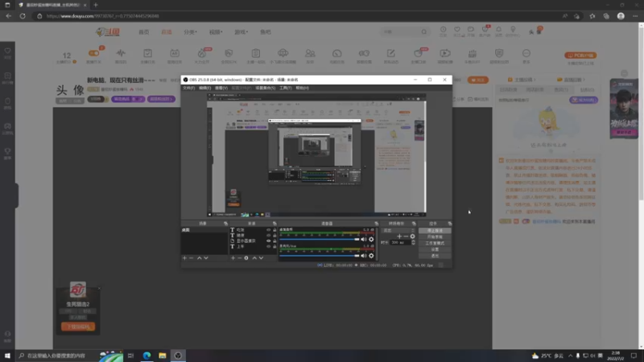Screen dimensions: 644x362
Task: Mute the 桌面音频 desktop audio channel
Action: pos(364,239)
